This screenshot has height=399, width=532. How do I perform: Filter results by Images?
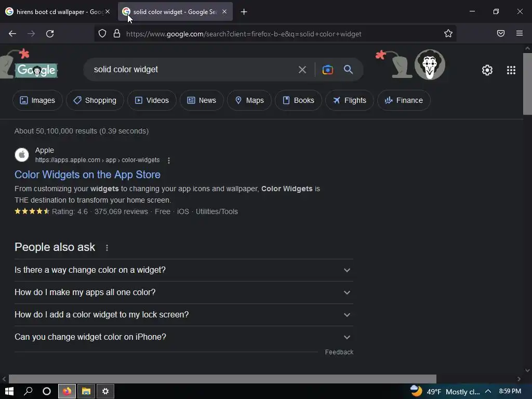point(37,100)
